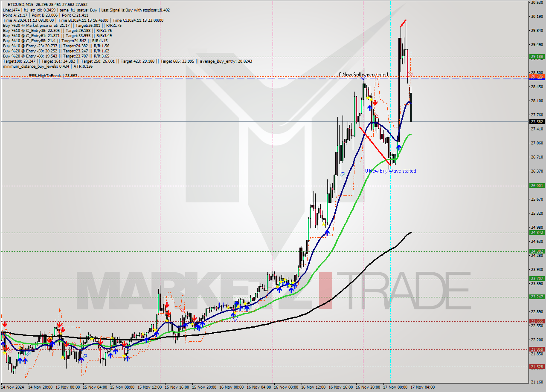Click the 21.160 price scale value
The width and height of the screenshot is (546, 392).
[x=537, y=382]
